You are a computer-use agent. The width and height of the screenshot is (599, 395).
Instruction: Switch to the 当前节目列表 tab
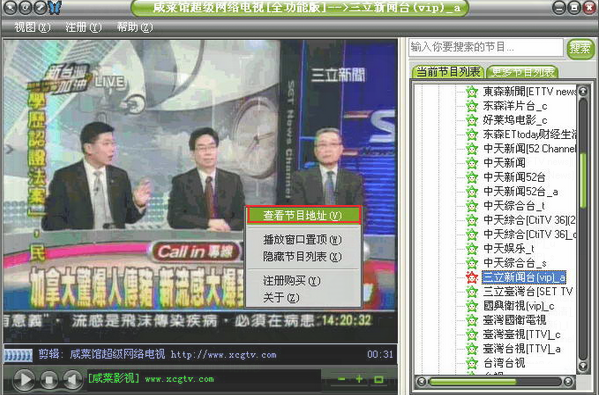(448, 71)
